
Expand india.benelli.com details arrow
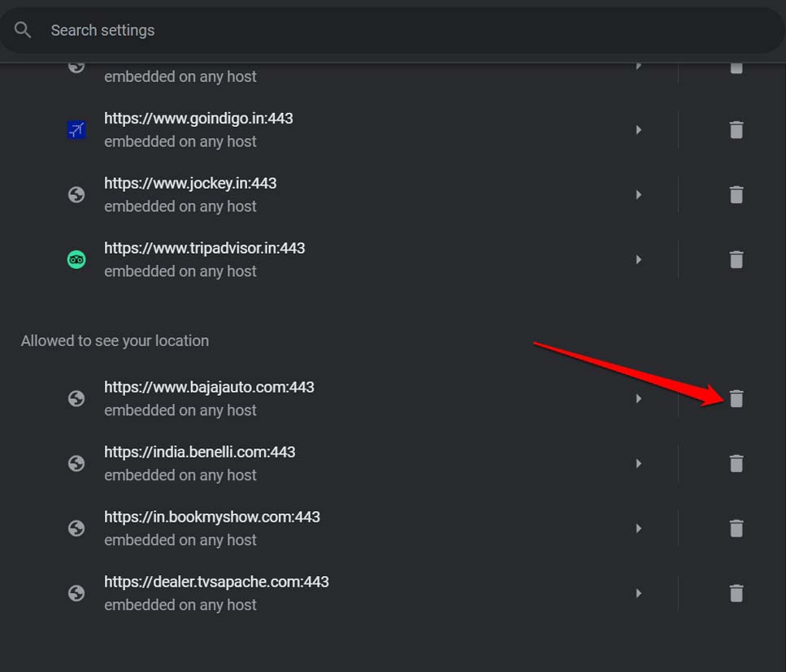[639, 463]
